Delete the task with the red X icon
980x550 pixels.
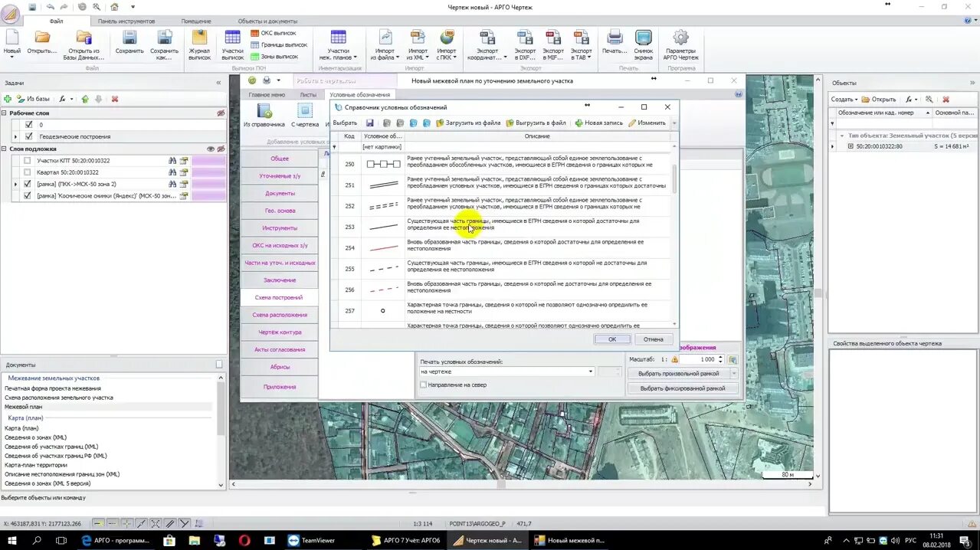tap(115, 99)
